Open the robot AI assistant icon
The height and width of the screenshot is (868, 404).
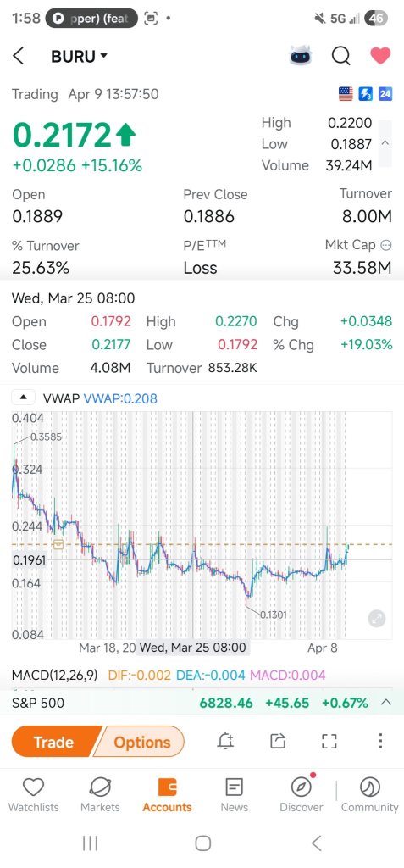pyautogui.click(x=301, y=56)
